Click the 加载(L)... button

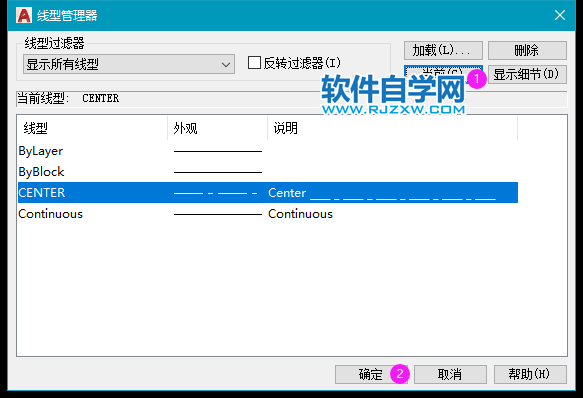pyautogui.click(x=443, y=50)
